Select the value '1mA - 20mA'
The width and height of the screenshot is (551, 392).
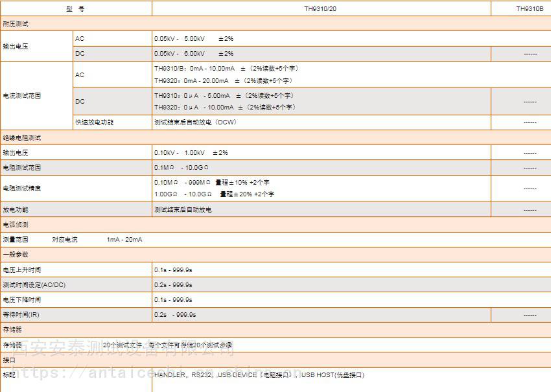(x=124, y=240)
